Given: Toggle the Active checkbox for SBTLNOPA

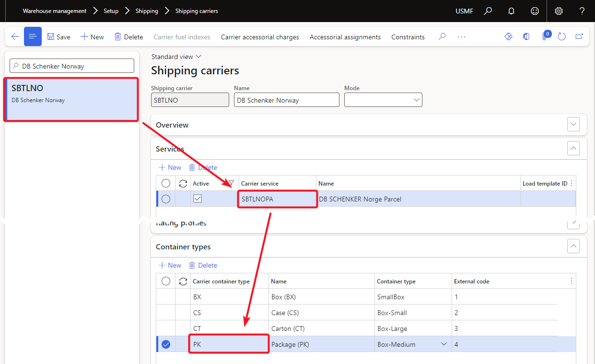Looking at the screenshot, I should tap(198, 199).
